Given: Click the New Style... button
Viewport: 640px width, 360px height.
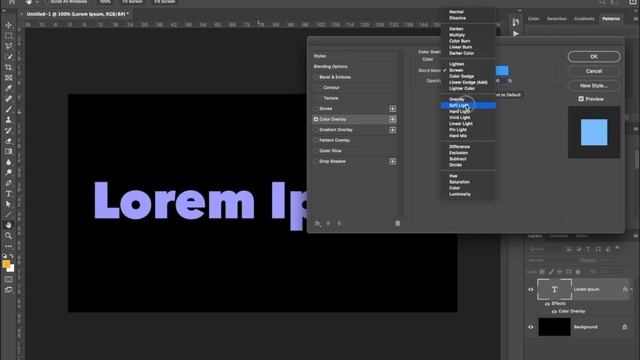Looking at the screenshot, I should [x=594, y=86].
